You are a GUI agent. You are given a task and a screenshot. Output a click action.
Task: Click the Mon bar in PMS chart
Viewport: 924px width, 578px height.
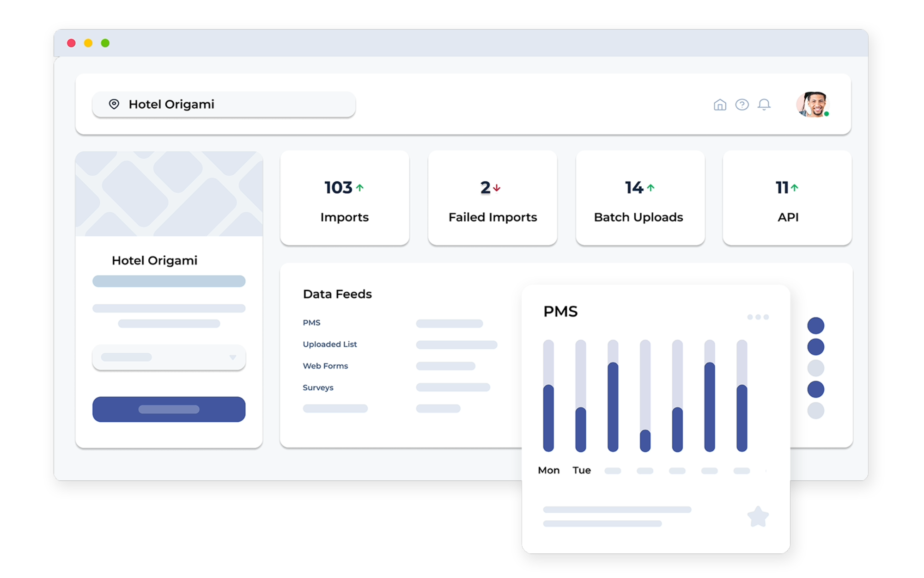click(x=548, y=396)
